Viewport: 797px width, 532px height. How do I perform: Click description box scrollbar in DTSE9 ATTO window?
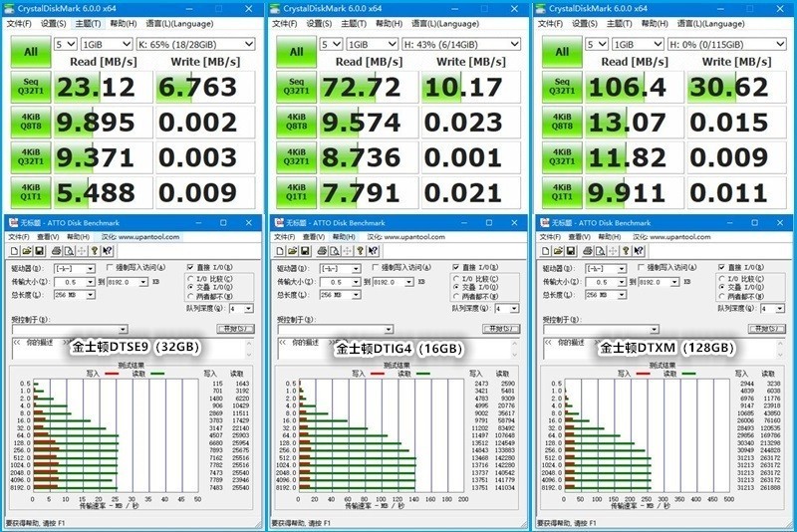[x=249, y=348]
